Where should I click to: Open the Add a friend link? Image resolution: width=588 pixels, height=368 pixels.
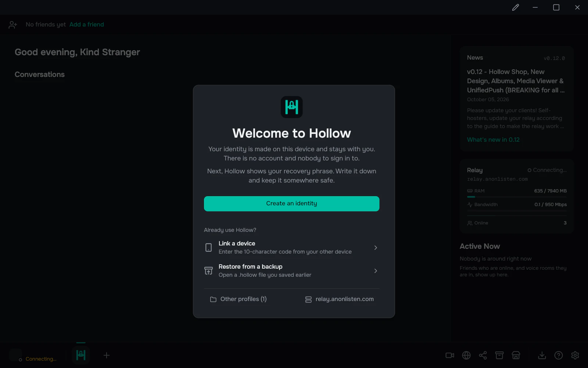click(x=87, y=25)
